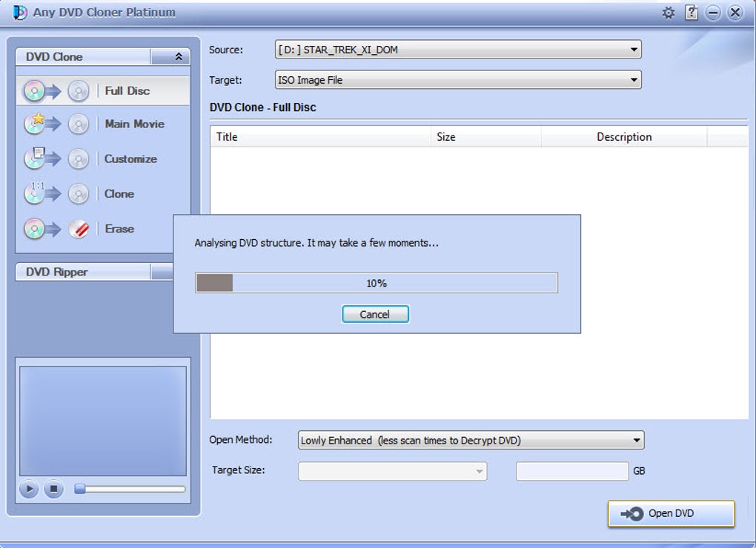This screenshot has width=756, height=548.
Task: Click the Clone target disc icon
Action: [79, 193]
